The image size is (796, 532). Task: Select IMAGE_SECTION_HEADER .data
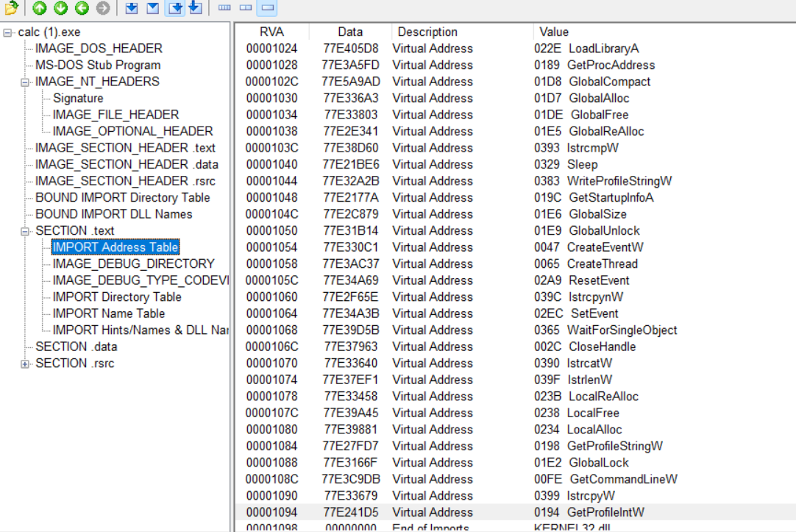click(x=127, y=165)
